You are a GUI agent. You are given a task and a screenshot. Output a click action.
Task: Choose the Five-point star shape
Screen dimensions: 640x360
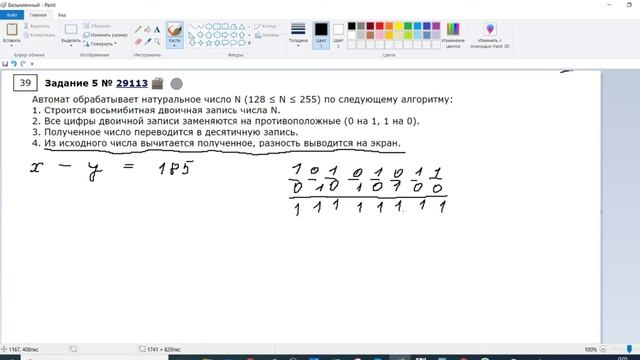[x=208, y=43]
